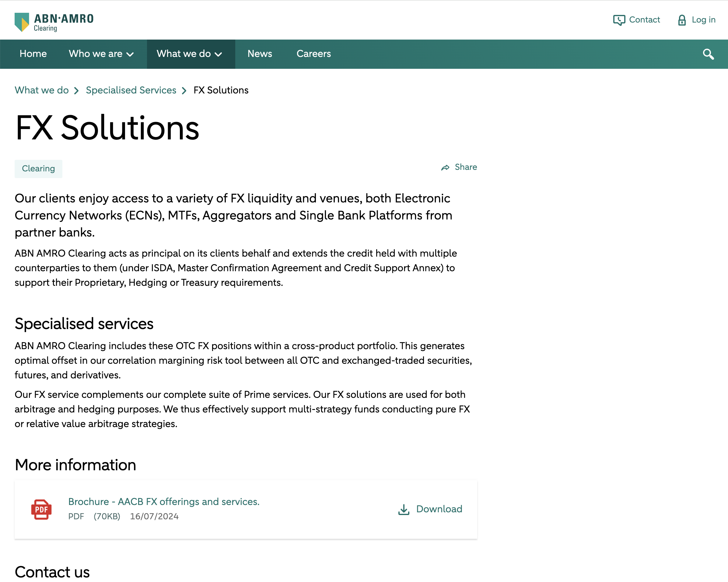Click the Specialised Services breadcrumb link
The width and height of the screenshot is (728, 582).
[x=131, y=90]
